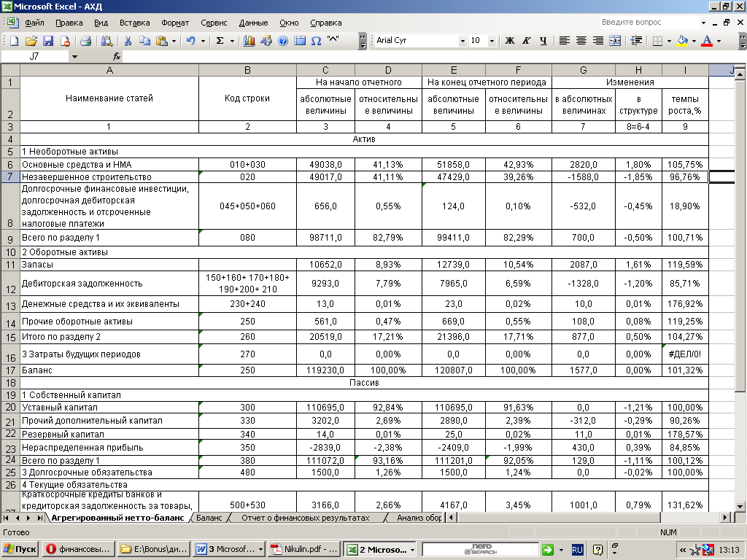Expand the undo history dropdown

point(203,41)
